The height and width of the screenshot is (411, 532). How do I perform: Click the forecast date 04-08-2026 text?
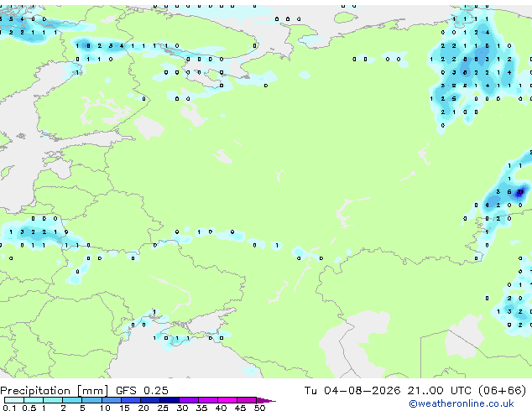click(362, 391)
